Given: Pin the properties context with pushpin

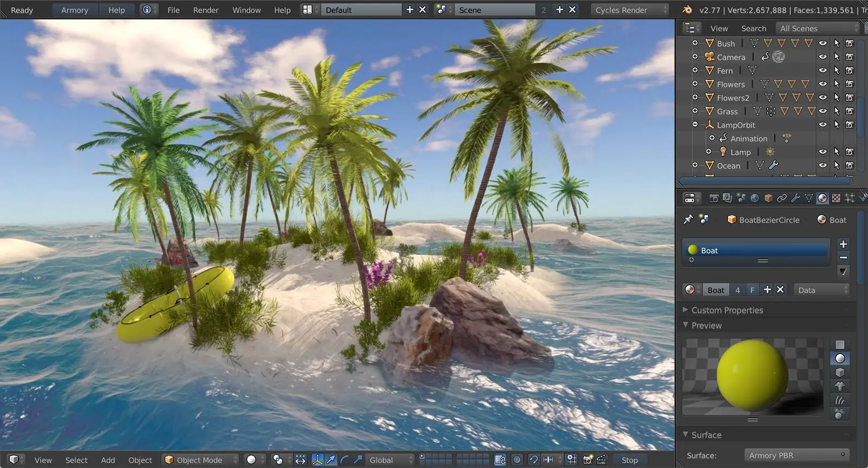Looking at the screenshot, I should (688, 220).
